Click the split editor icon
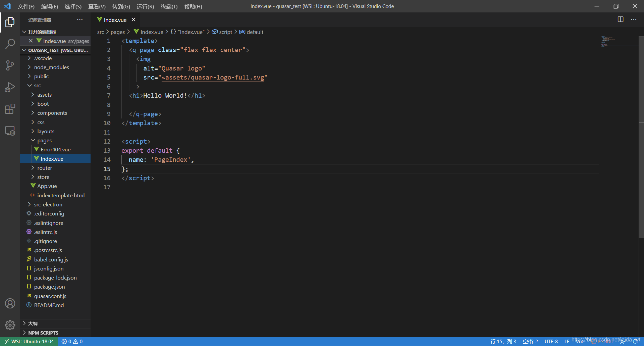The image size is (644, 346). tap(621, 19)
